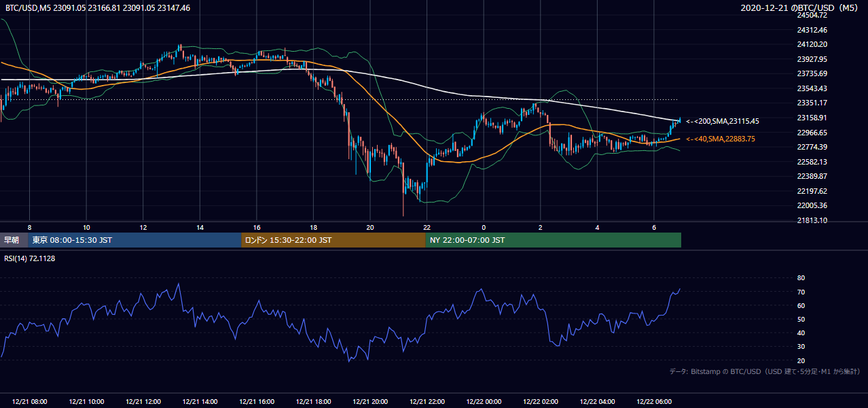
Task: Click the 12/21 08:00 time axis label
Action: pos(30,402)
